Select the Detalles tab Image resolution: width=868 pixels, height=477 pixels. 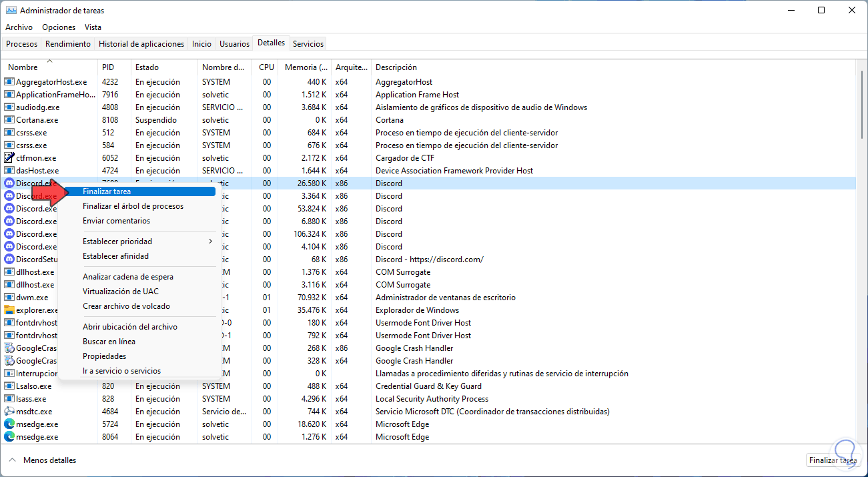(271, 43)
